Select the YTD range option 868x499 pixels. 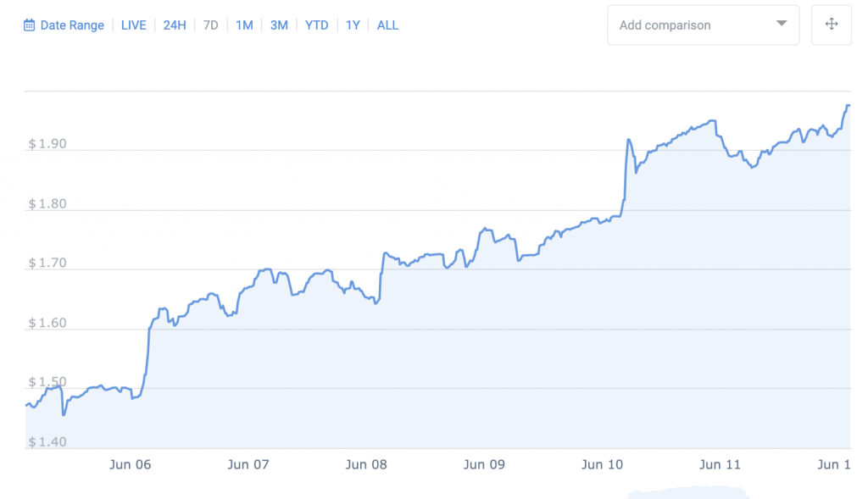[x=317, y=25]
